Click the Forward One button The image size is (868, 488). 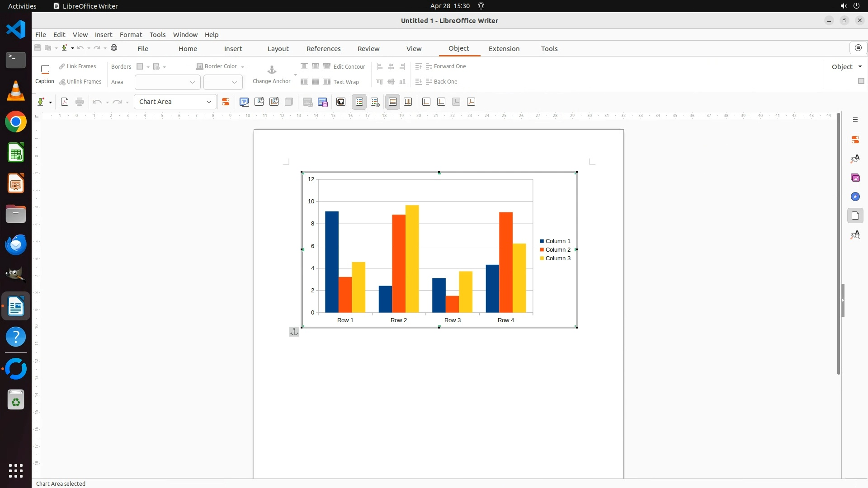coord(445,66)
